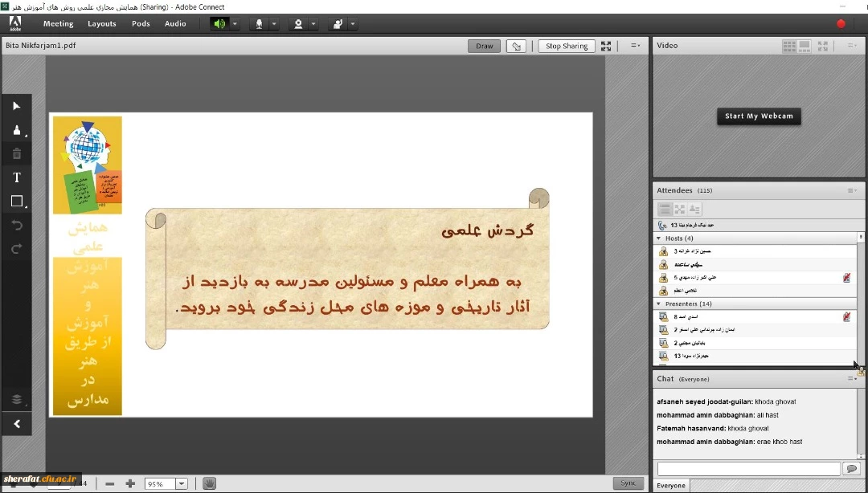Choose the rectangle shape tool
This screenshot has width=868, height=493.
[x=16, y=202]
